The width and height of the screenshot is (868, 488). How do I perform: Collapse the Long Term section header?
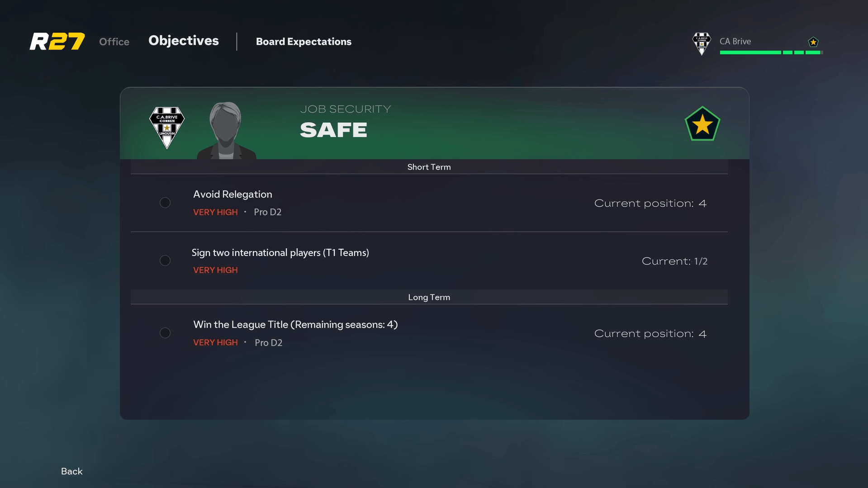tap(429, 297)
